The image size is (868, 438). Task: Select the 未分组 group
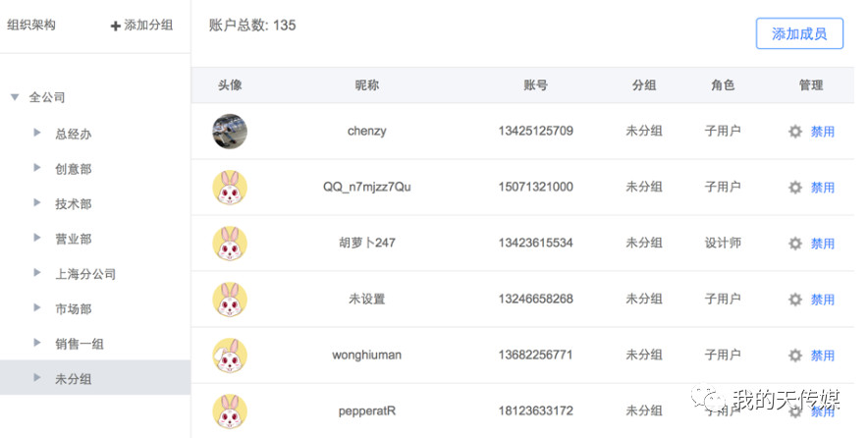coord(73,379)
